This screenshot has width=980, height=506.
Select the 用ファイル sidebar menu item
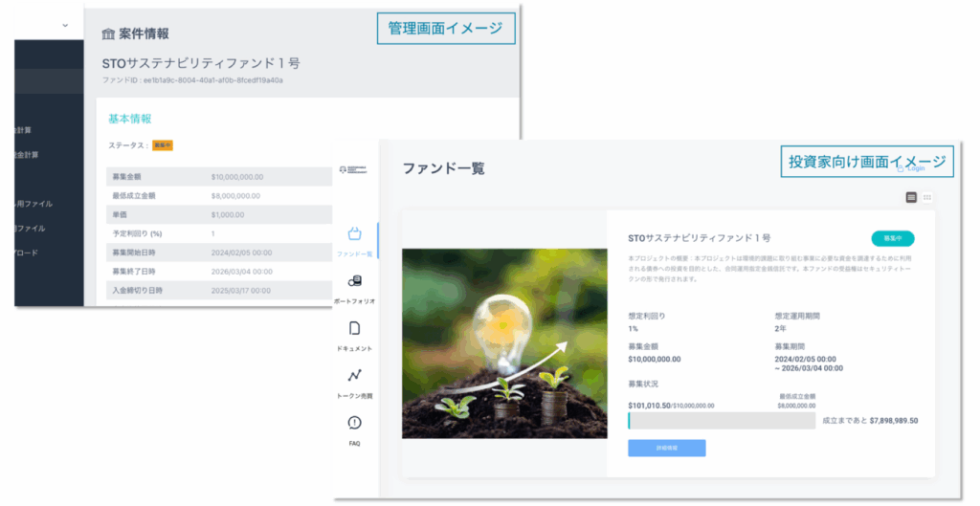33,204
